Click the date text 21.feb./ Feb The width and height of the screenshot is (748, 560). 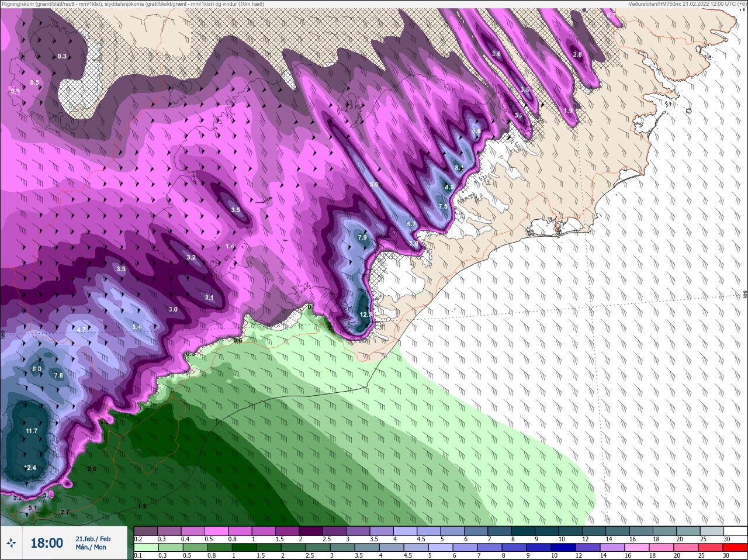pyautogui.click(x=93, y=539)
